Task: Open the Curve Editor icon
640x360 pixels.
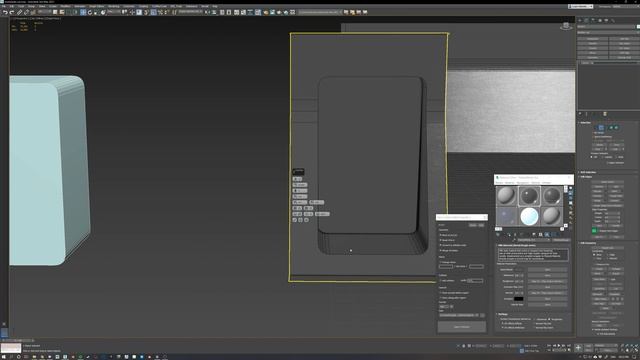Action: pyautogui.click(x=243, y=12)
